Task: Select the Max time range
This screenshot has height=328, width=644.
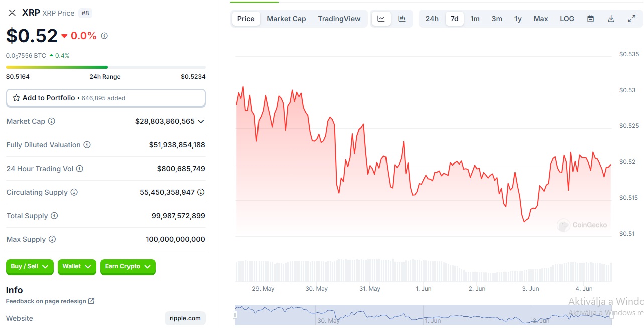Action: (541, 19)
